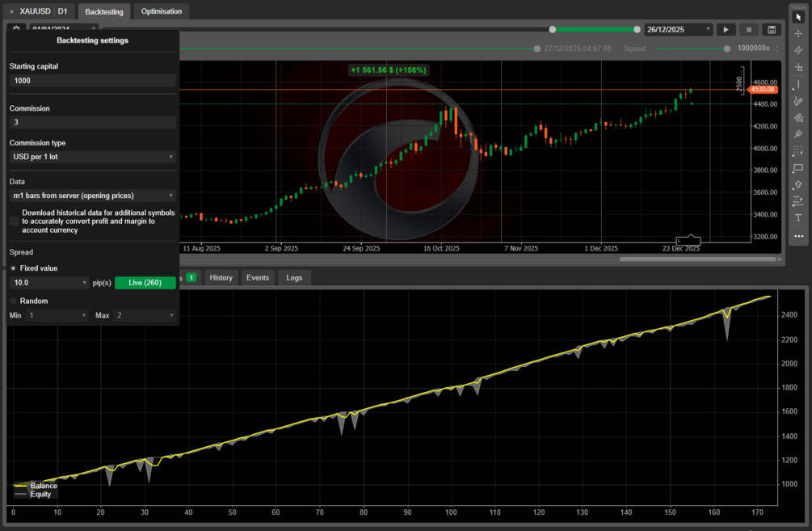The height and width of the screenshot is (531, 812).
Task: Start backtest with the play button
Action: click(x=726, y=30)
